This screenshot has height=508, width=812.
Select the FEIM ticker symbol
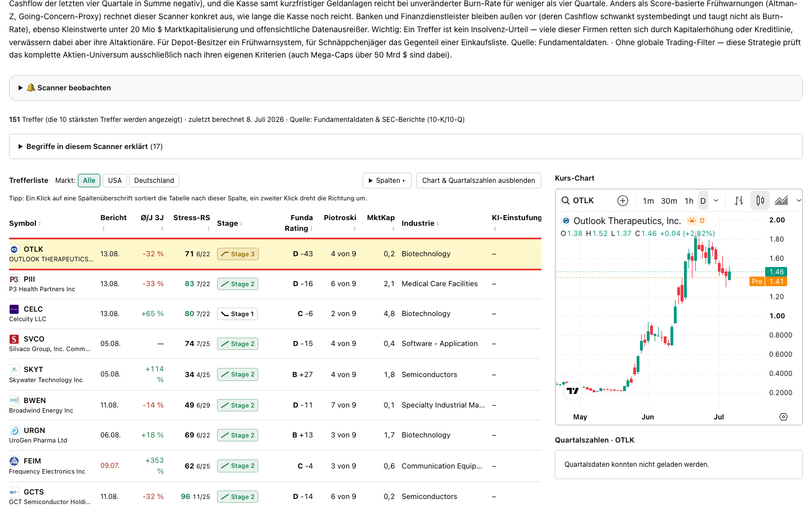pos(32,461)
